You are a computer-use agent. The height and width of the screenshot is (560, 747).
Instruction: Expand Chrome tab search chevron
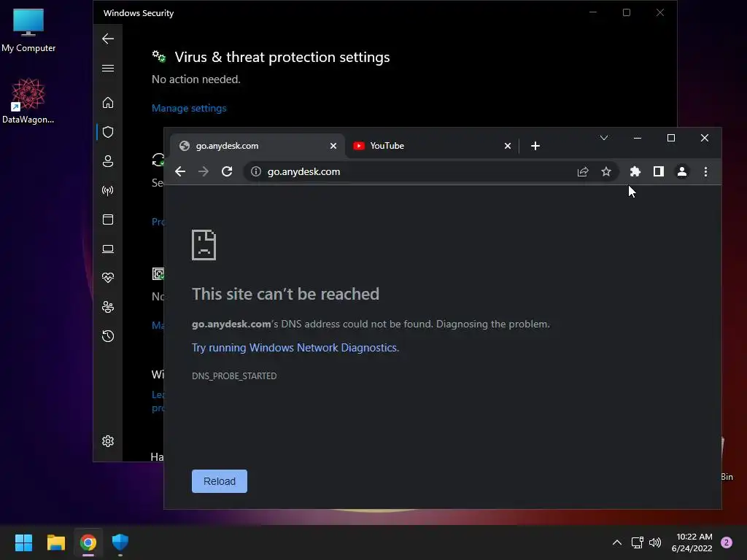pyautogui.click(x=603, y=138)
